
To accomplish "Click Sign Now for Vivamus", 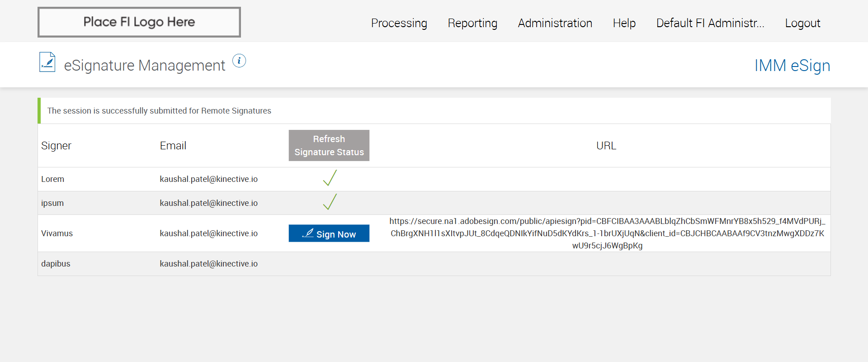I will [329, 233].
